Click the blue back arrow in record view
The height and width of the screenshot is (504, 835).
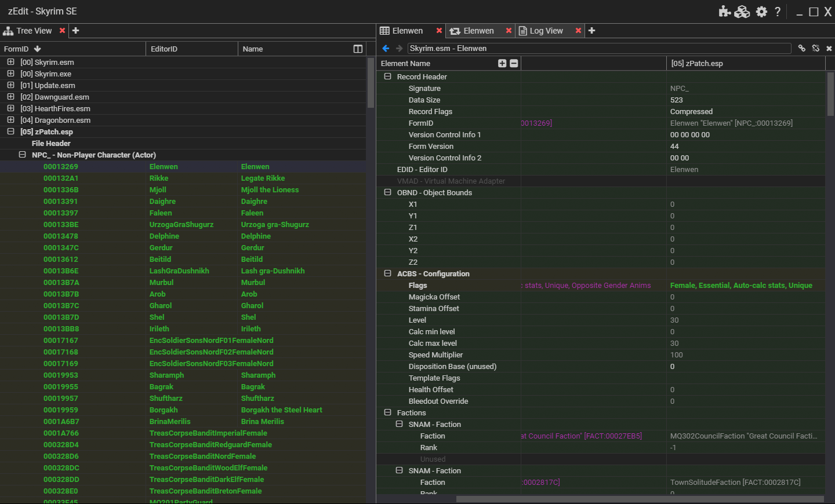(x=386, y=49)
